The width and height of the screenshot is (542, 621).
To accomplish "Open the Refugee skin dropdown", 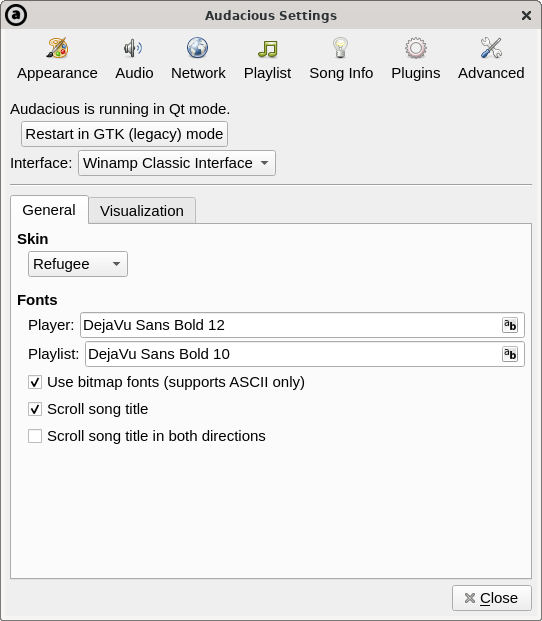I will 78,264.
